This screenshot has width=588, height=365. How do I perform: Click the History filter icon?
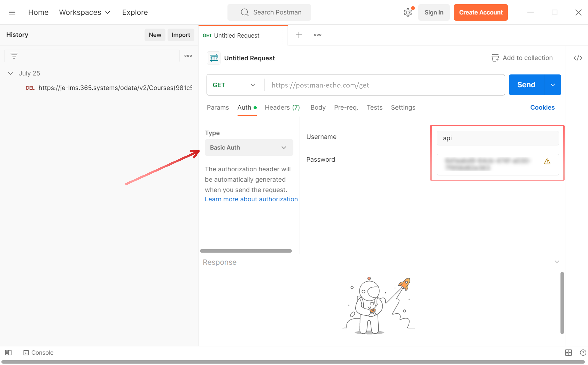point(14,56)
